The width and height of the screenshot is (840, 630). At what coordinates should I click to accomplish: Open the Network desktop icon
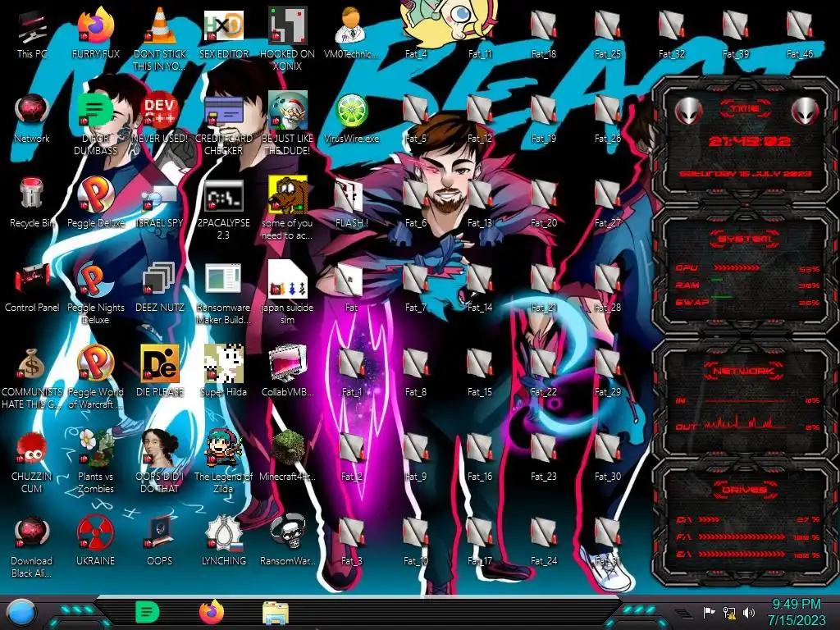coord(32,118)
